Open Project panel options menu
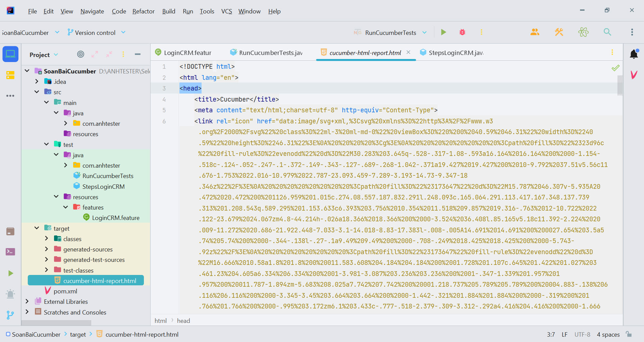The width and height of the screenshot is (644, 342). pos(123,54)
